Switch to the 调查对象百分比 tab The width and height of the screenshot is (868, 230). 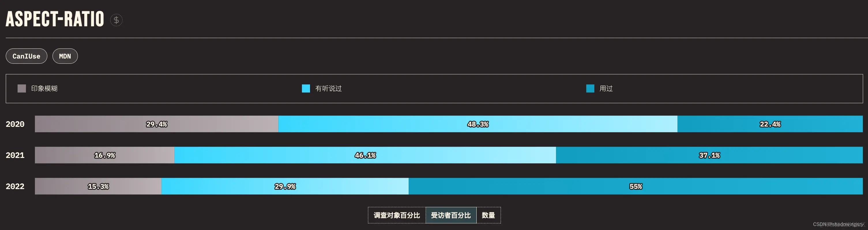click(x=397, y=215)
